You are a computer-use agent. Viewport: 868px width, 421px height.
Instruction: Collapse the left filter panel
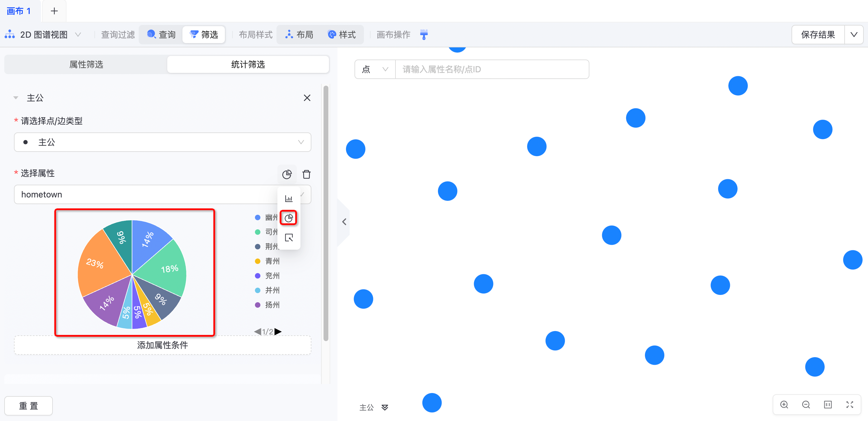click(x=344, y=222)
